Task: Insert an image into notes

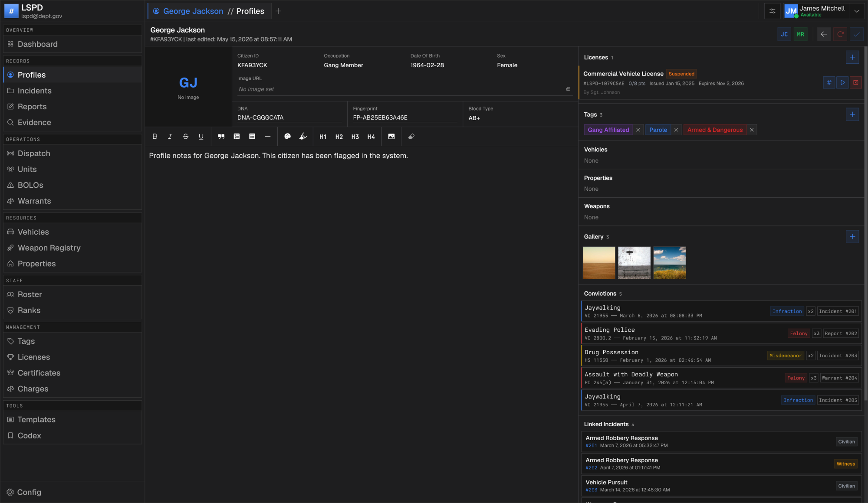Action: pyautogui.click(x=391, y=137)
